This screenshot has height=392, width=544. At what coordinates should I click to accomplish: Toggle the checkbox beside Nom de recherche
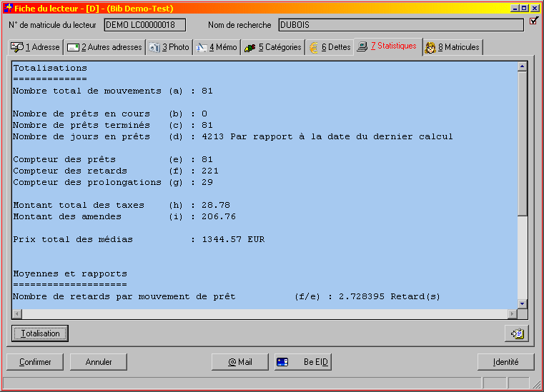533,21
